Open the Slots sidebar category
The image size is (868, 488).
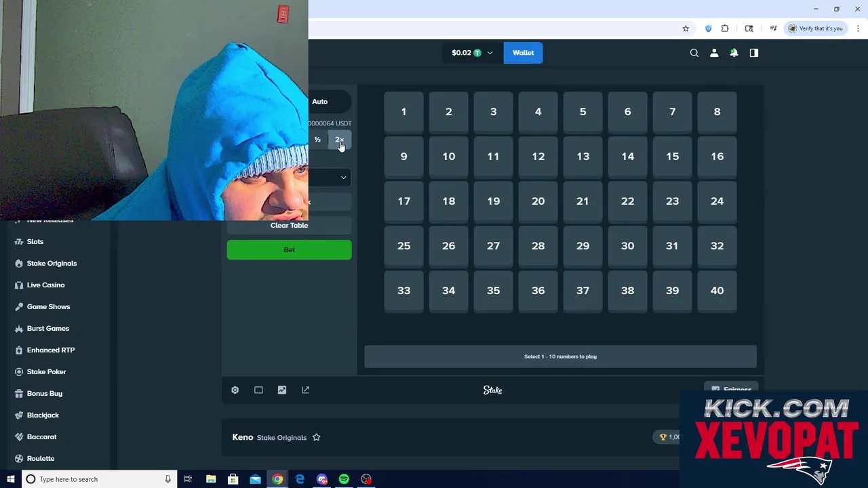(x=35, y=241)
